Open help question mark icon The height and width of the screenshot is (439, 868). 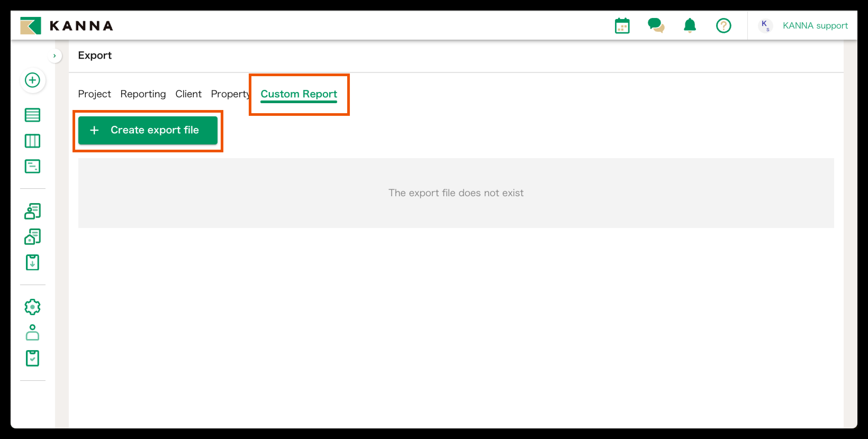[724, 26]
